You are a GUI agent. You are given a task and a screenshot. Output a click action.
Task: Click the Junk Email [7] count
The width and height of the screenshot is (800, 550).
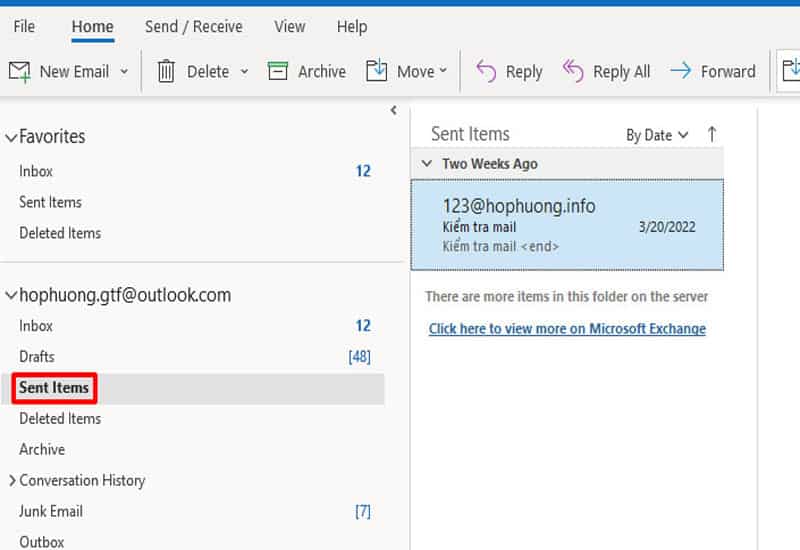(363, 511)
